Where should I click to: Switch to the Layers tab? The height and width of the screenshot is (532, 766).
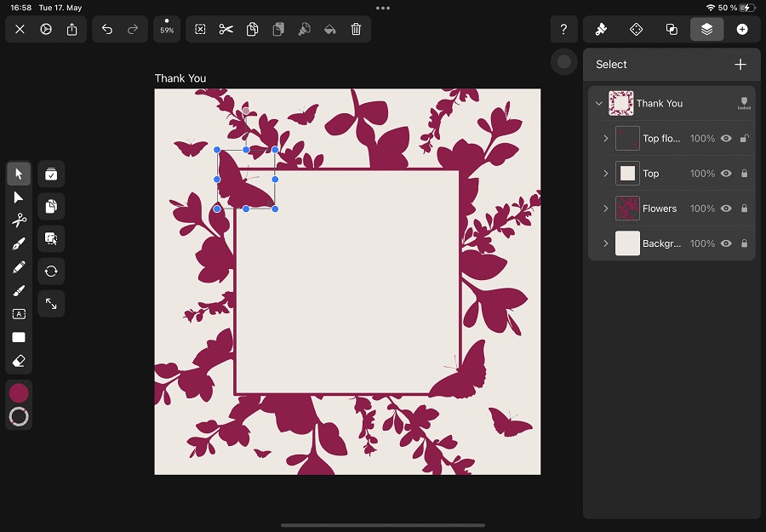[x=706, y=29]
